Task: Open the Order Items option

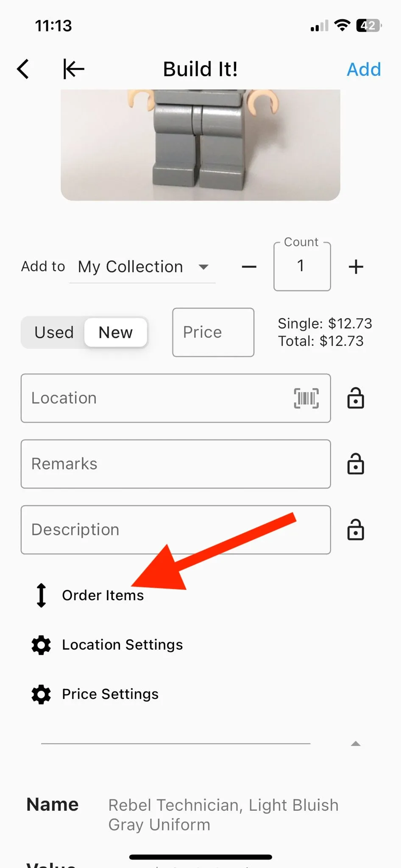Action: (x=103, y=595)
